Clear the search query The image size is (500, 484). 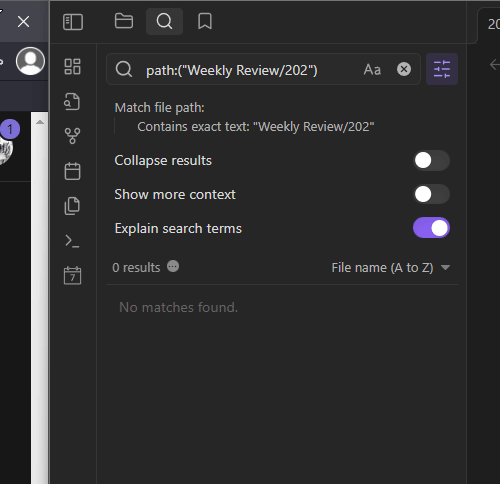click(x=404, y=69)
